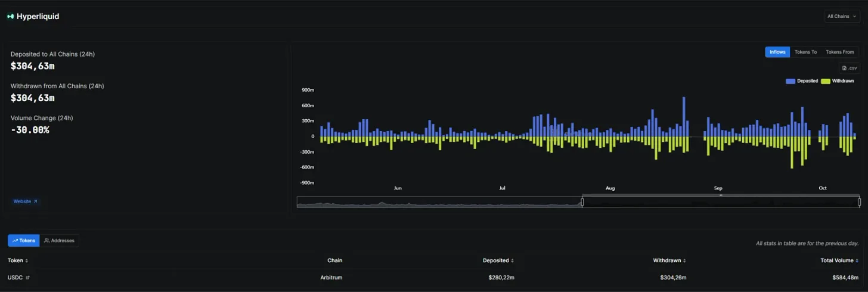Open the All Chains dropdown
The height and width of the screenshot is (292, 868).
842,17
